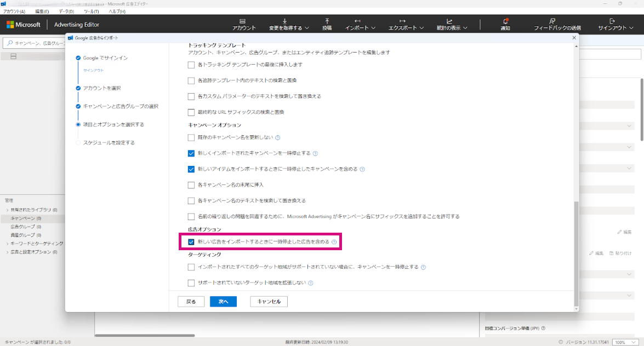Screen dimensions: 644x346
Task: Uncheck 新しくインポートされたキャンペーンを一時停止する
Action: point(191,153)
